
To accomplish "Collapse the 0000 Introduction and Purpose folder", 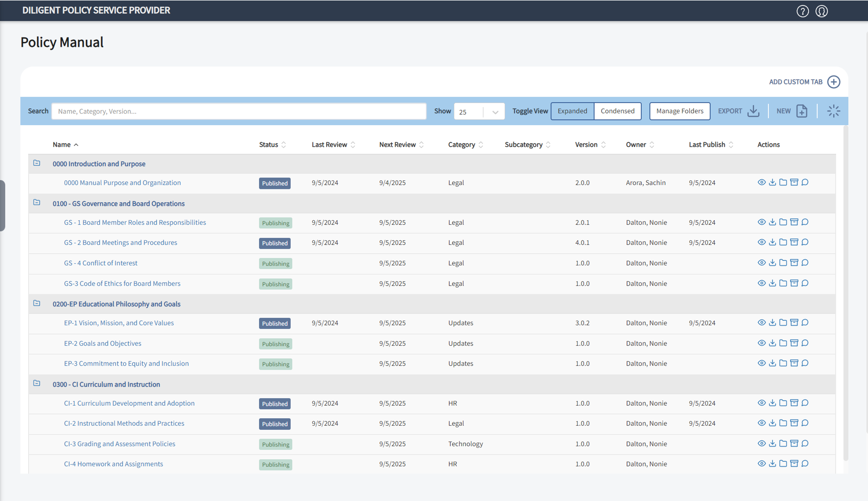I will [37, 163].
